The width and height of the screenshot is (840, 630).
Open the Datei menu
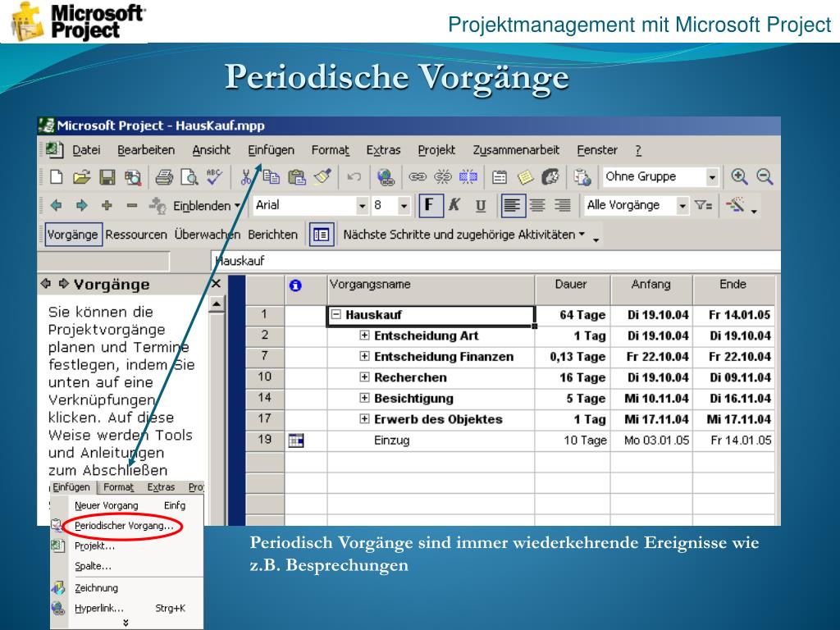tap(86, 151)
